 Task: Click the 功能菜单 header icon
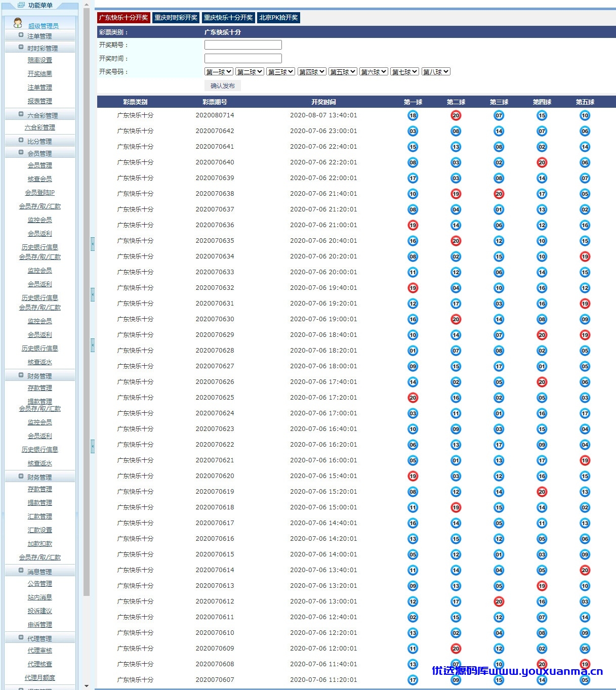click(x=21, y=5)
